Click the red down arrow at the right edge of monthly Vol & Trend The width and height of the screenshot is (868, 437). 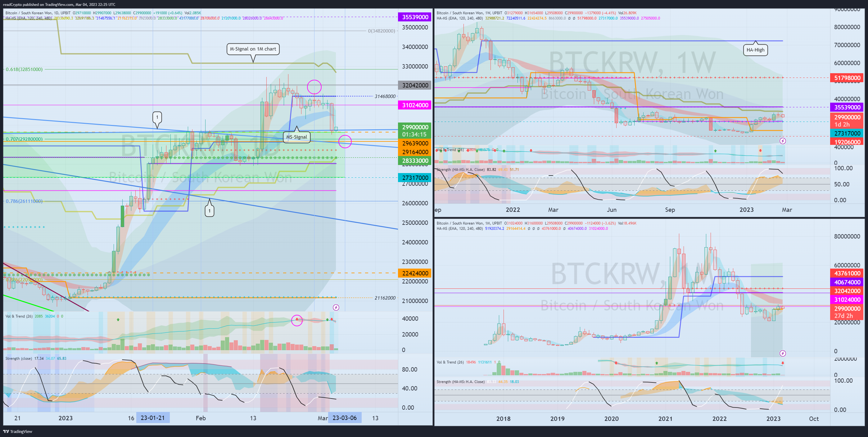tap(782, 363)
